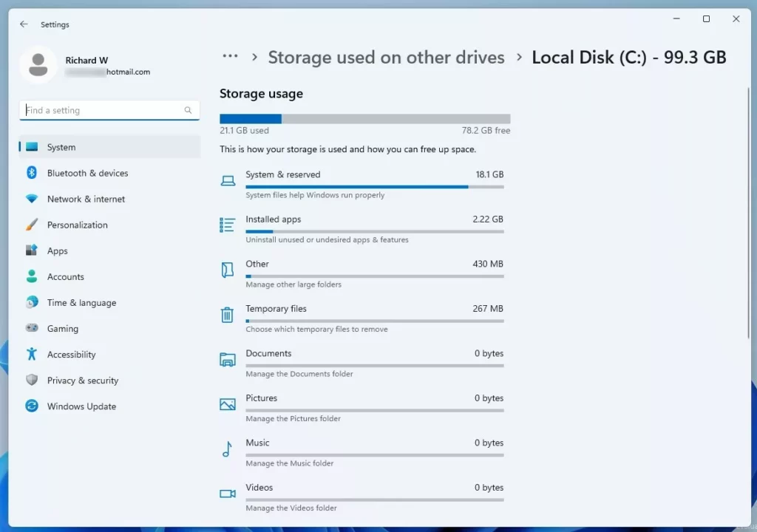Image resolution: width=757 pixels, height=532 pixels.
Task: Click the System & reserved laptop icon
Action: click(228, 181)
